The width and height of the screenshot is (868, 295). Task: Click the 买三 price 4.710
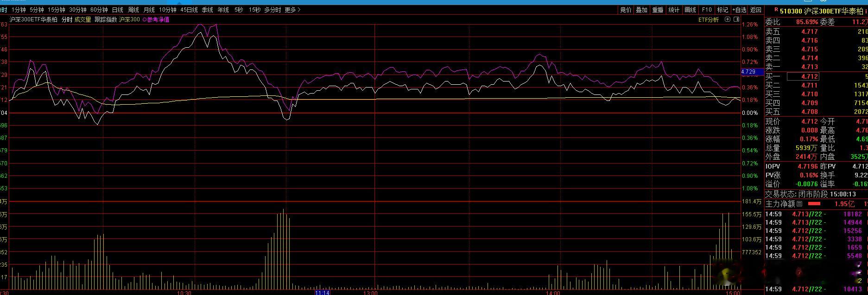pyautogui.click(x=810, y=94)
